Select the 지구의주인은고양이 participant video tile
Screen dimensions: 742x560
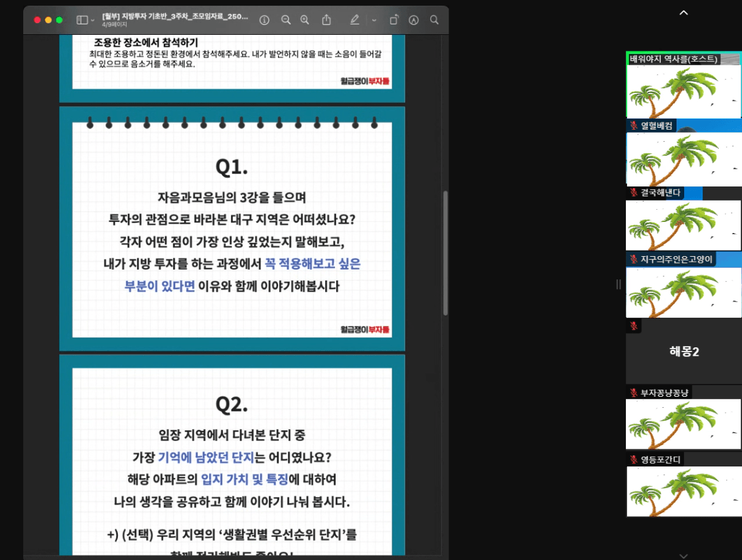pos(683,286)
